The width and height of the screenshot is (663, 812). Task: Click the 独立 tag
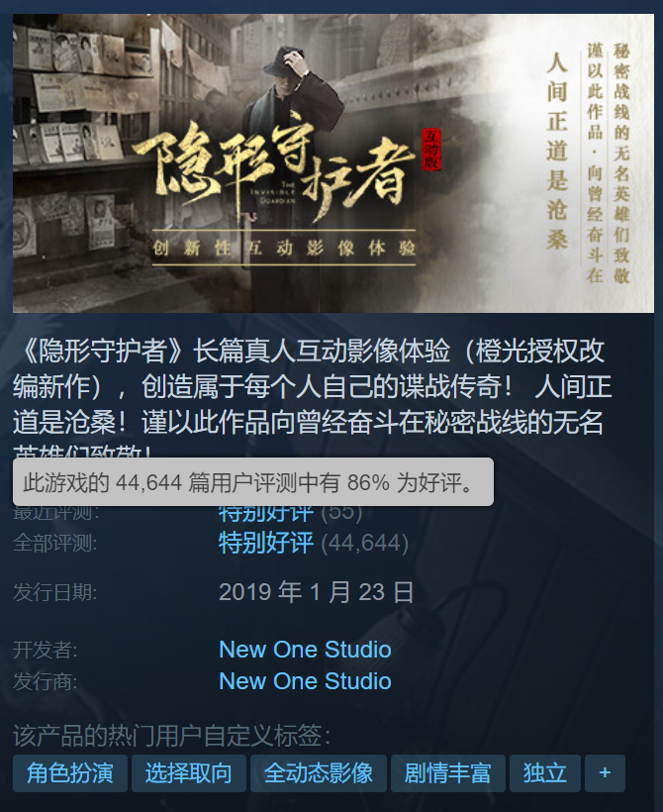pos(545,772)
